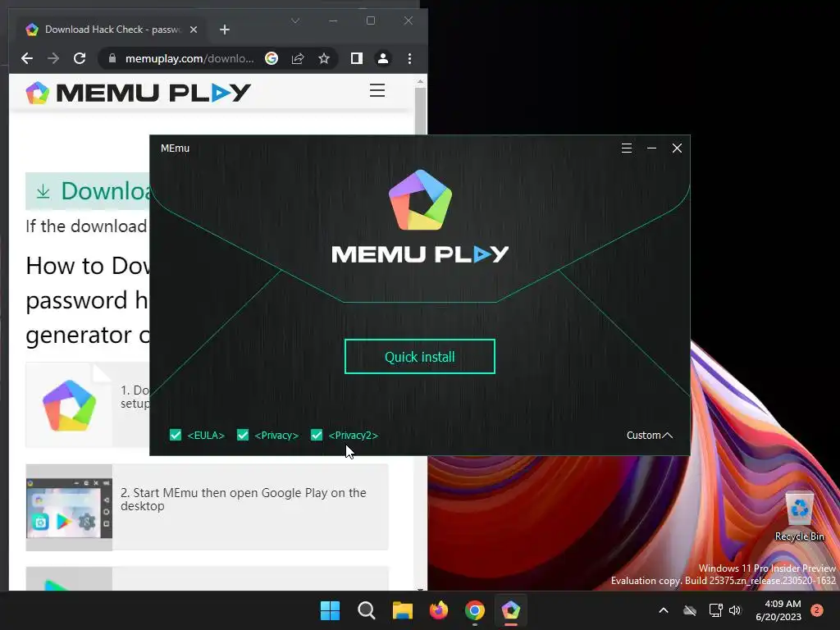840x630 pixels.
Task: Open the volume tray icon
Action: (735, 610)
